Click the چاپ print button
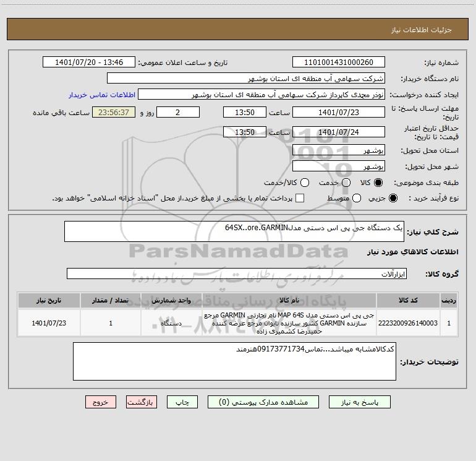Screen dimensions: 476x461 pos(182,402)
